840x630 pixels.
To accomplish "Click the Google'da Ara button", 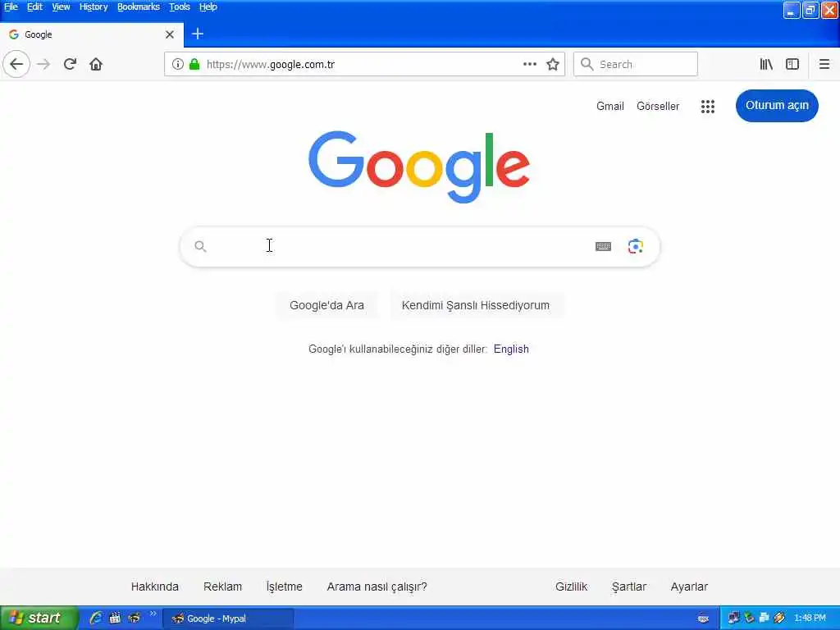I will [326, 305].
